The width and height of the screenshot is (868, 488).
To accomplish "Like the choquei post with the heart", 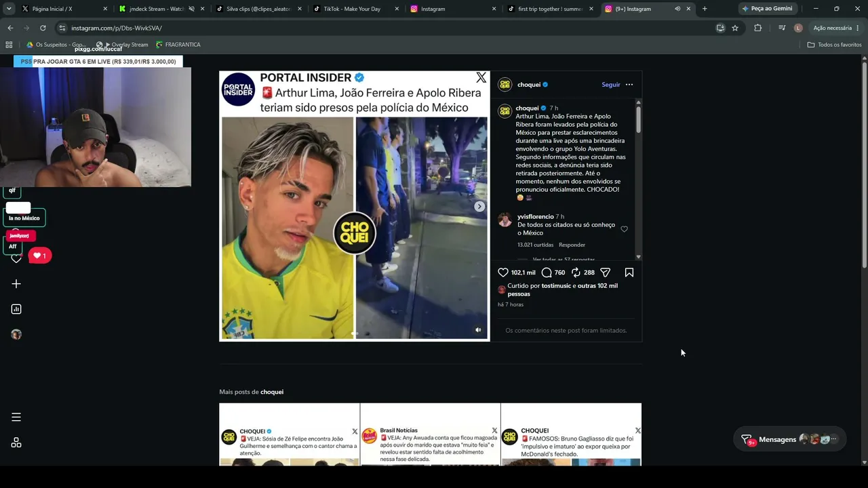I will pyautogui.click(x=503, y=272).
